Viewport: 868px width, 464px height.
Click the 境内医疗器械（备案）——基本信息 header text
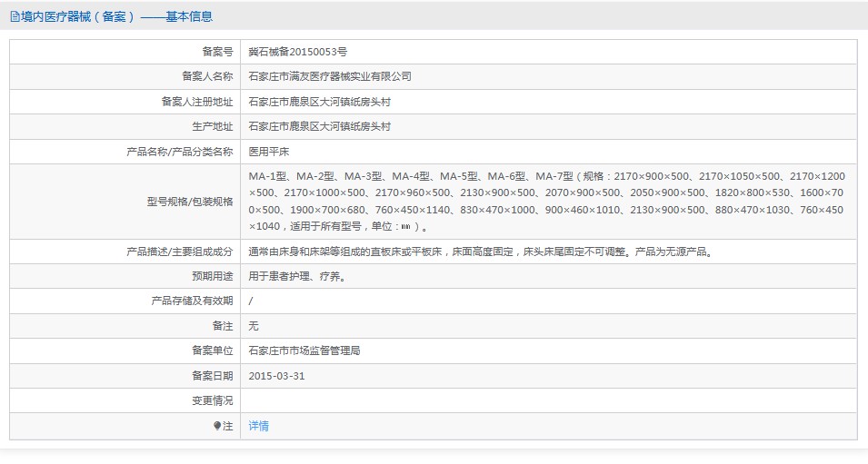(x=117, y=16)
